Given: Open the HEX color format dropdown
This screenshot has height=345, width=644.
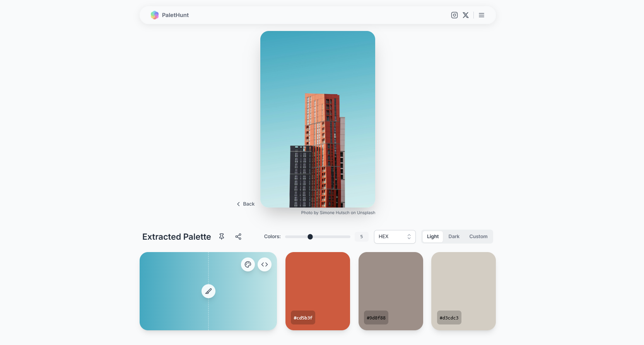Looking at the screenshot, I should coord(395,237).
